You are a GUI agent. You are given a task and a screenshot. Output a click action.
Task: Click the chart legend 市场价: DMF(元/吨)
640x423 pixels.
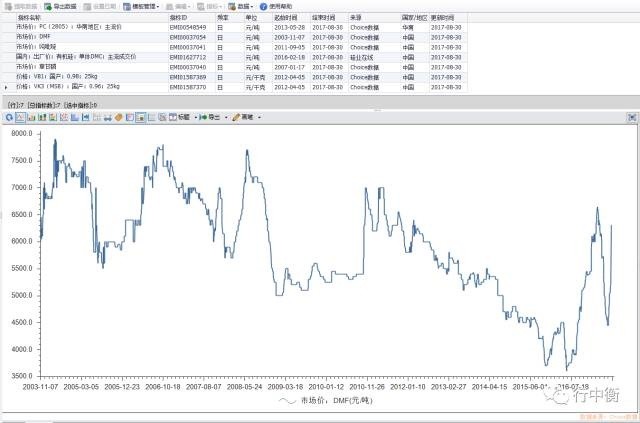326,401
